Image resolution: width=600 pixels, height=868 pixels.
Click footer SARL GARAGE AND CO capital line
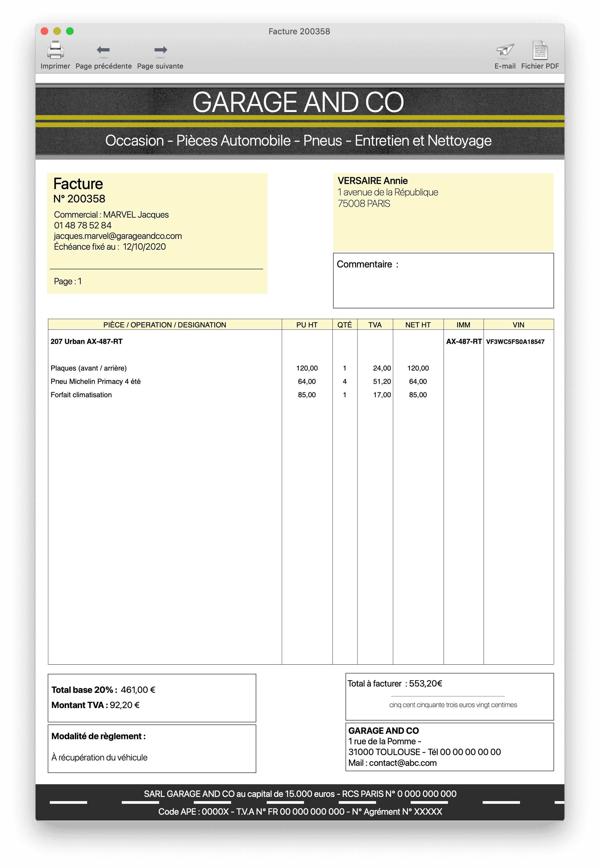[x=300, y=794]
